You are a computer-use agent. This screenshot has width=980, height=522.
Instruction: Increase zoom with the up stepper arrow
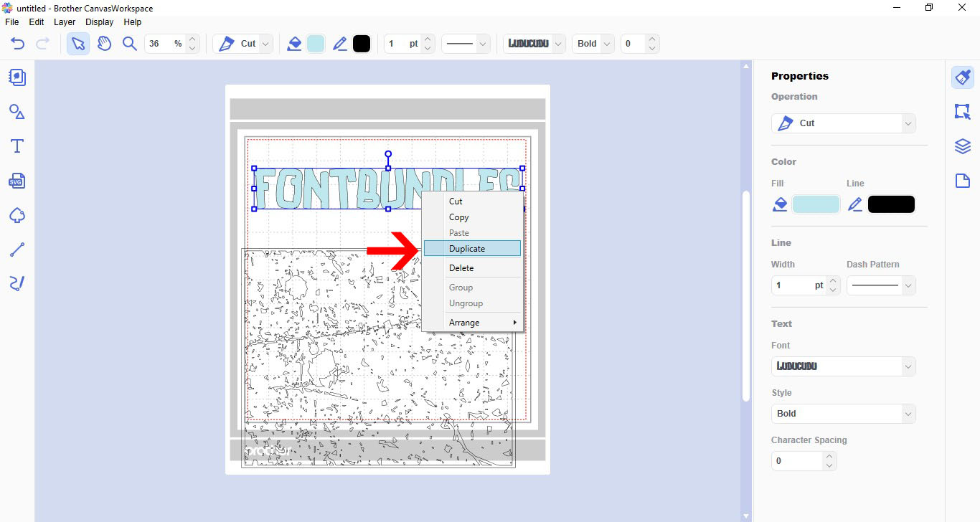[x=192, y=39]
